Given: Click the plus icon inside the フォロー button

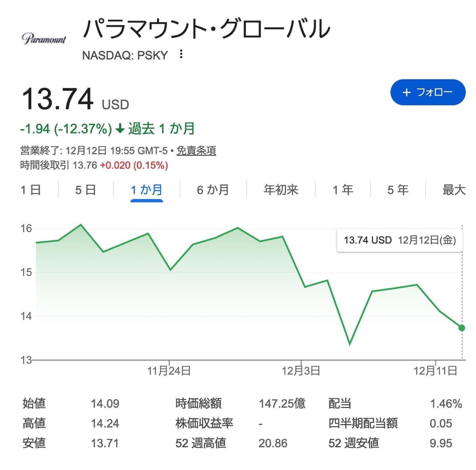Looking at the screenshot, I should pyautogui.click(x=406, y=92).
